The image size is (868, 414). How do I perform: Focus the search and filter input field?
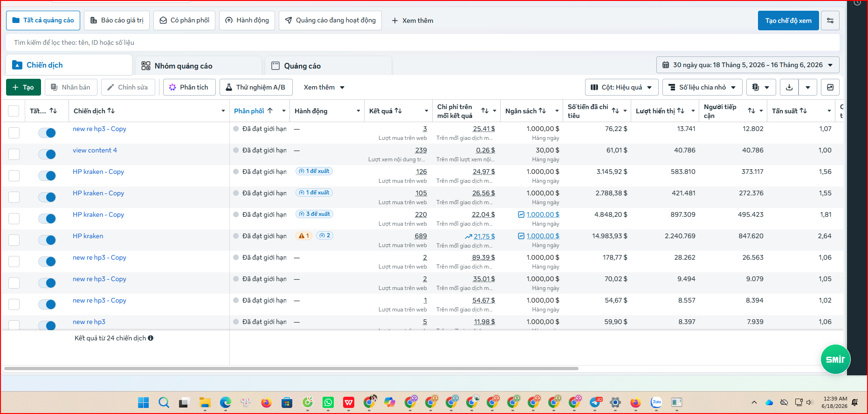(423, 42)
